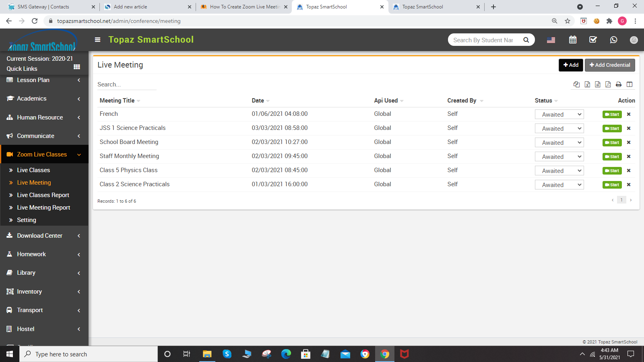Open the WhatsApp icon in the header
Viewport: 644px width, 362px height.
pos(613,40)
